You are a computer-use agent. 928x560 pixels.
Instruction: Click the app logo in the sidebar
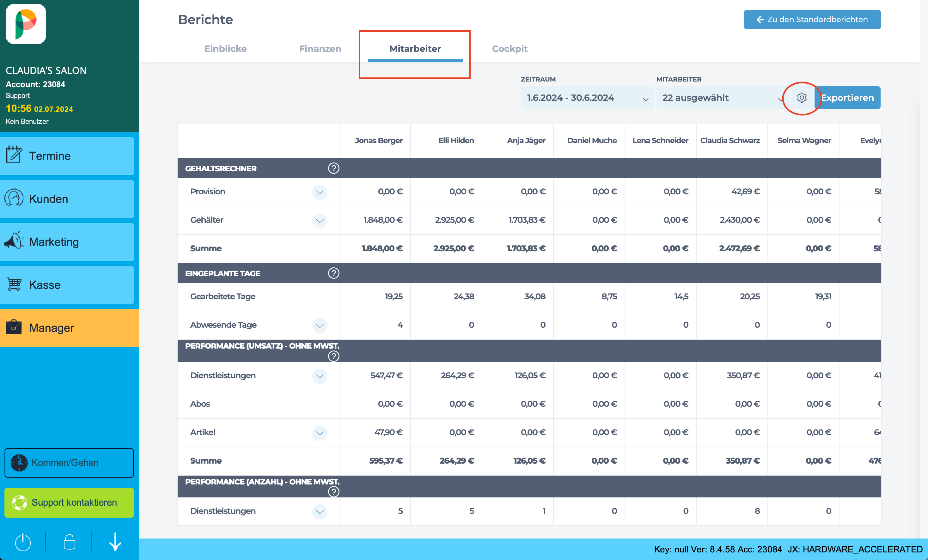(26, 24)
